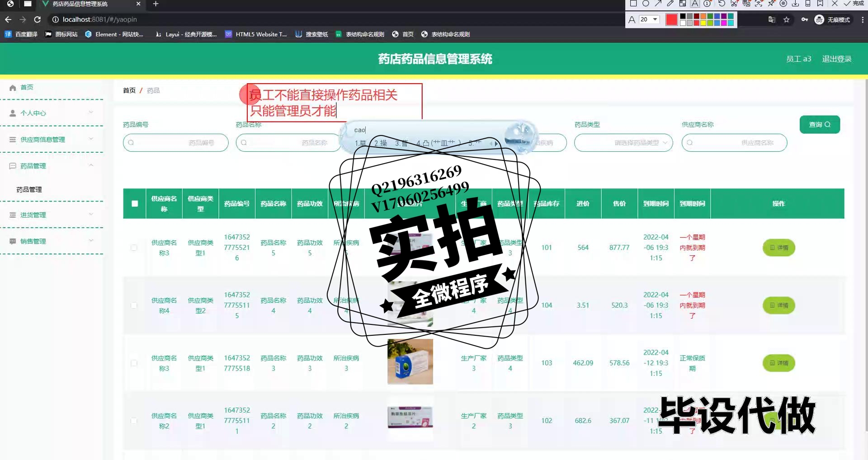Check the row with 药品编号 ending 7775518

(x=134, y=363)
